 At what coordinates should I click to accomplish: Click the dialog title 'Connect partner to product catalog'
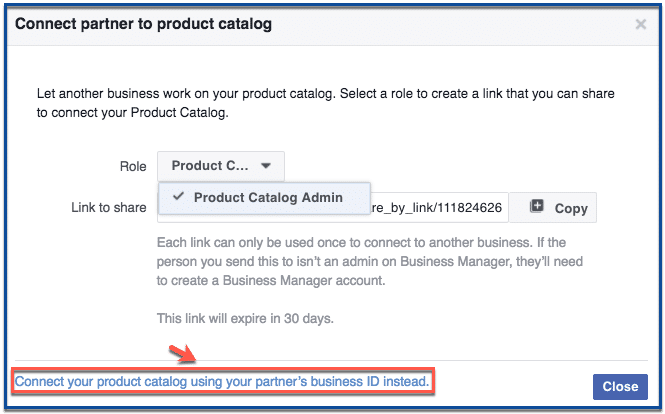(143, 24)
